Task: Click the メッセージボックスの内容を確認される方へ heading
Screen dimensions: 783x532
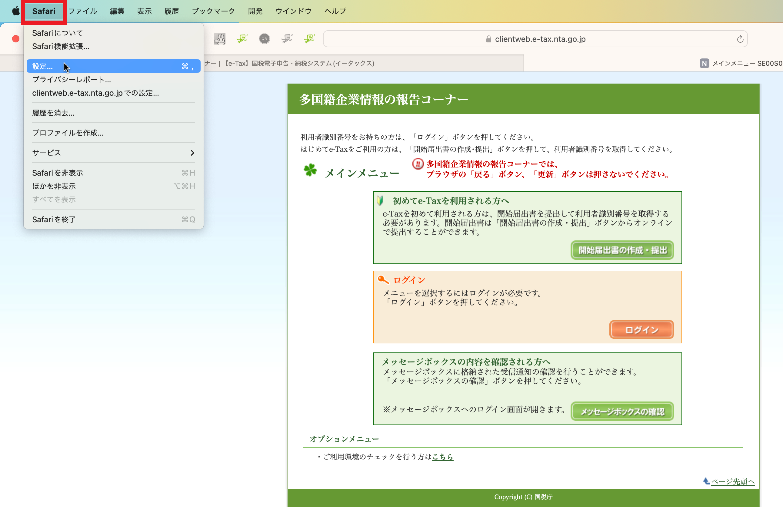Action: coord(466,362)
